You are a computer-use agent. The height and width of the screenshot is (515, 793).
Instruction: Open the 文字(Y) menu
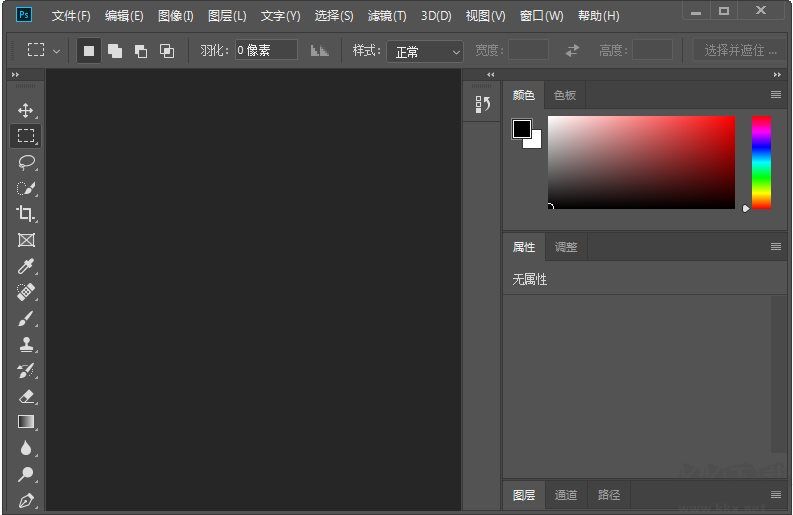(280, 16)
